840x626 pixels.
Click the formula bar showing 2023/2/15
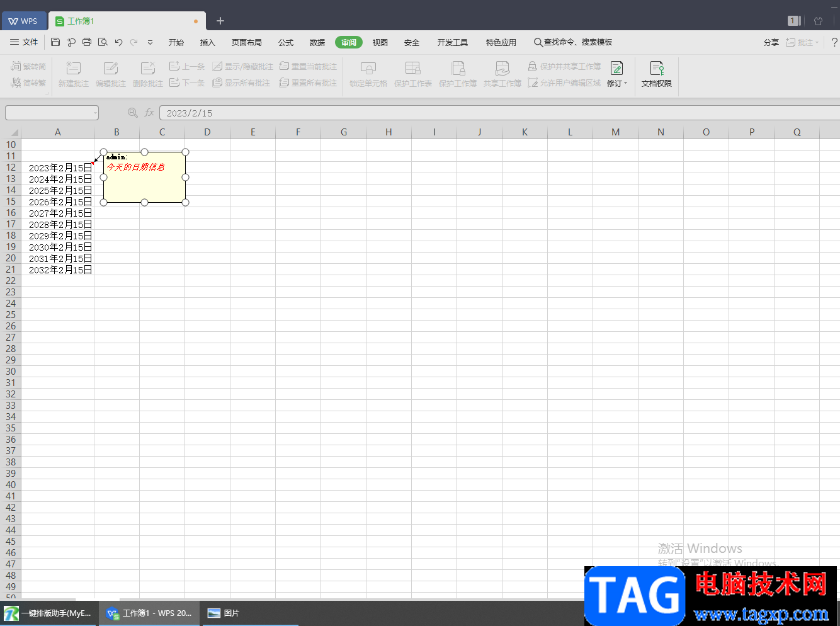pyautogui.click(x=499, y=113)
